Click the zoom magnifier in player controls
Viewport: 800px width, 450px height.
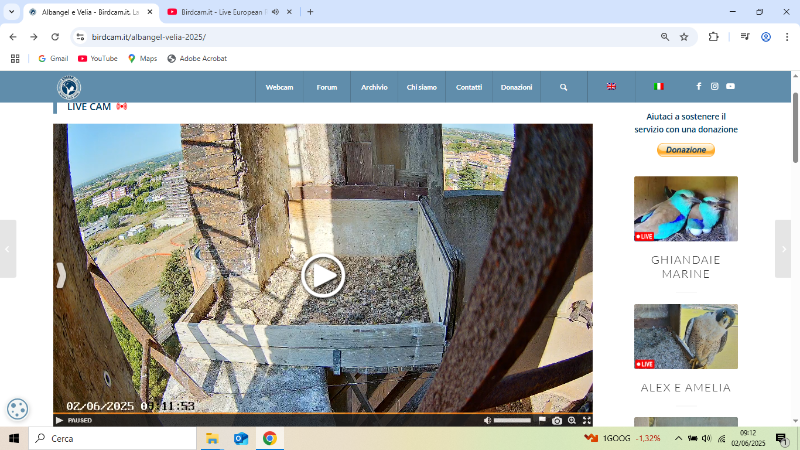(572, 420)
